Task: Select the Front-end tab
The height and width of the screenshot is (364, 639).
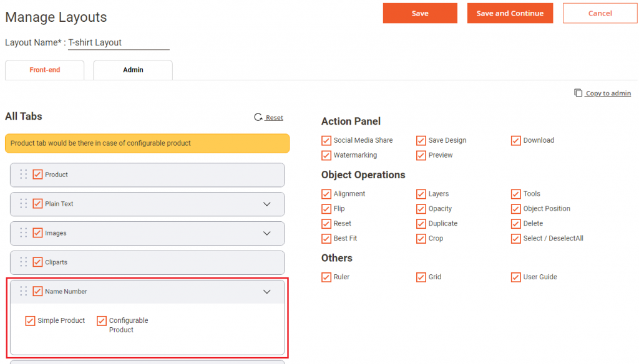Action: [x=44, y=70]
